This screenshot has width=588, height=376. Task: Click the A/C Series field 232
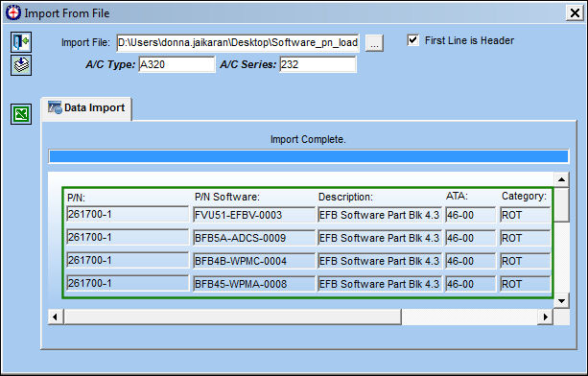[x=318, y=64]
